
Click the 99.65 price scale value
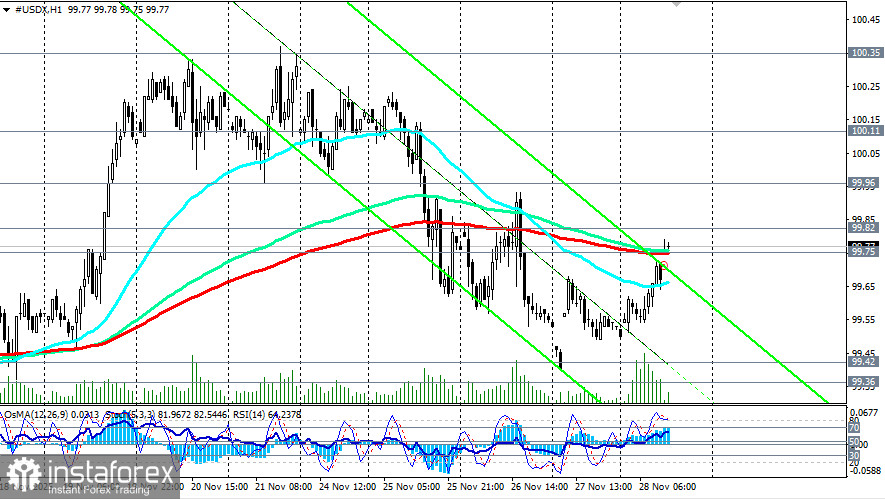[x=864, y=287]
